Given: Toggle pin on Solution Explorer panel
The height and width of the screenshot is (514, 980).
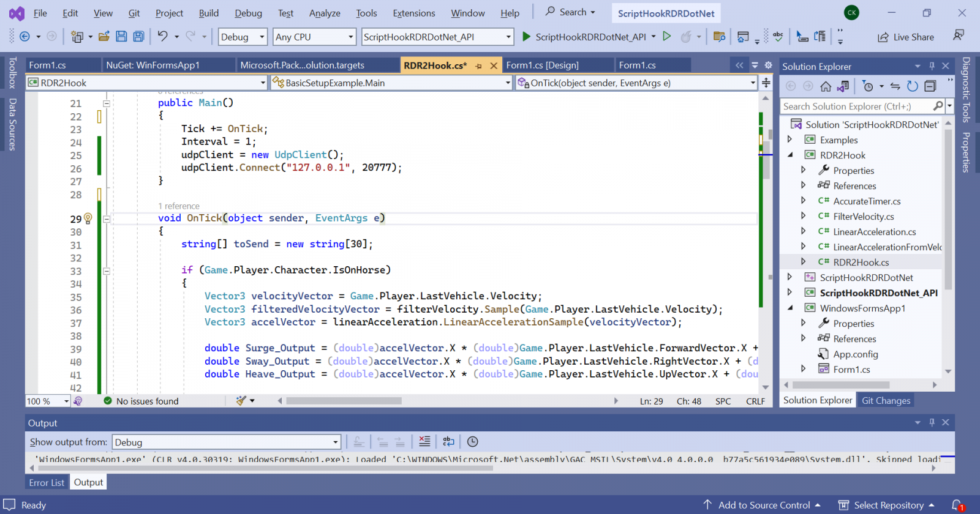Looking at the screenshot, I should coord(932,66).
